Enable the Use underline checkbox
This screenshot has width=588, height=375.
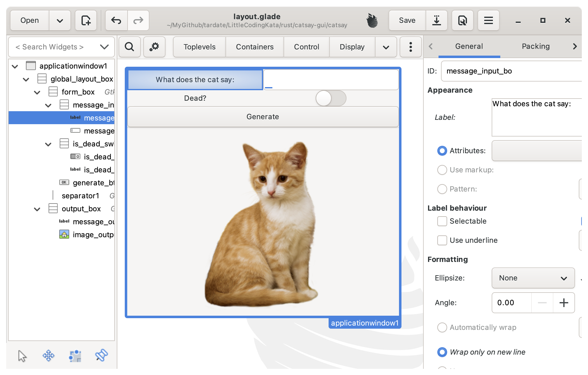pos(442,240)
